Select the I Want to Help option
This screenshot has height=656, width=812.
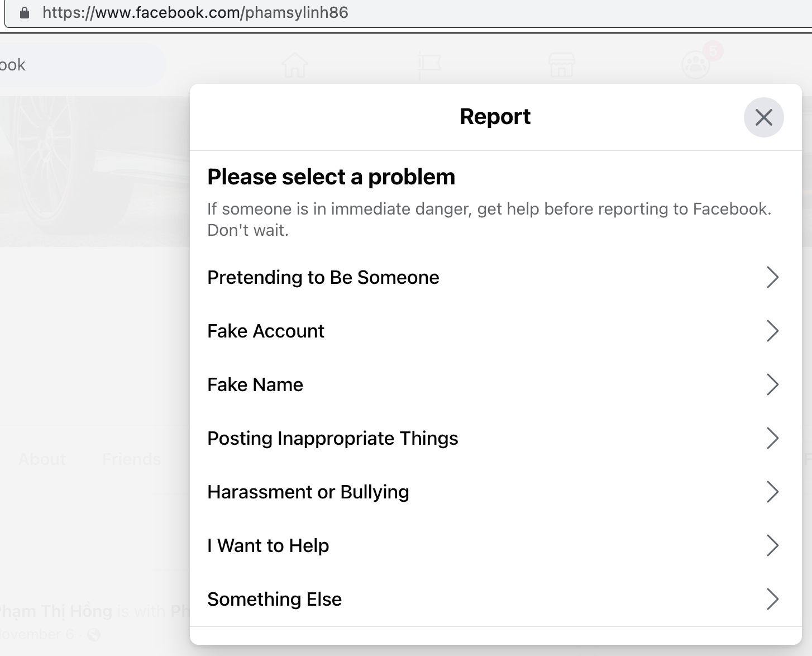tap(268, 546)
